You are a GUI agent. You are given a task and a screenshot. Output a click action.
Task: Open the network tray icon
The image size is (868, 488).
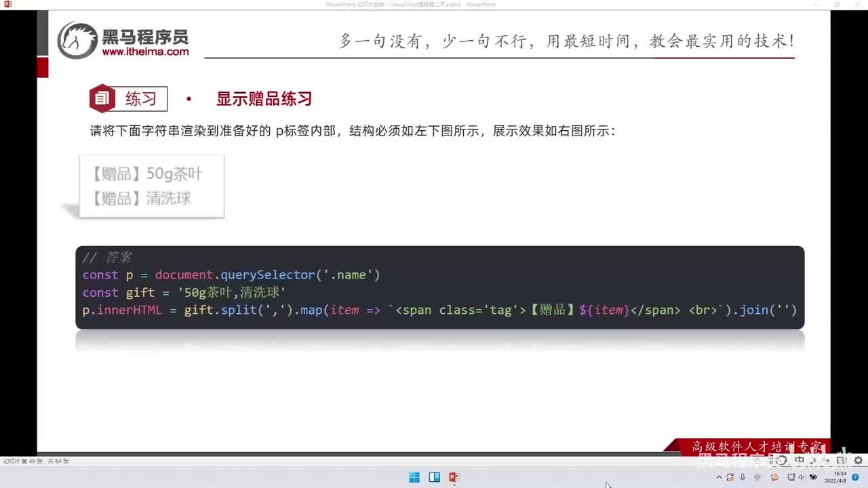pyautogui.click(x=791, y=477)
